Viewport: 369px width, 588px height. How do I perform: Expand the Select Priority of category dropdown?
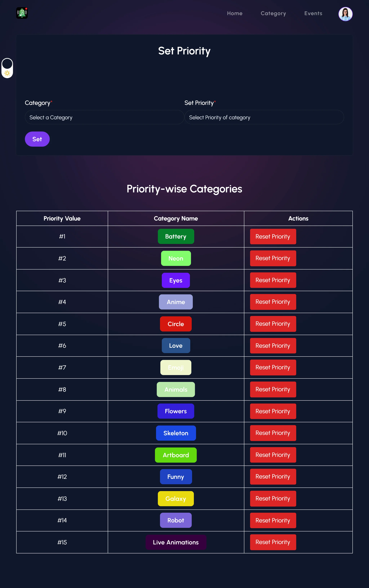264,117
